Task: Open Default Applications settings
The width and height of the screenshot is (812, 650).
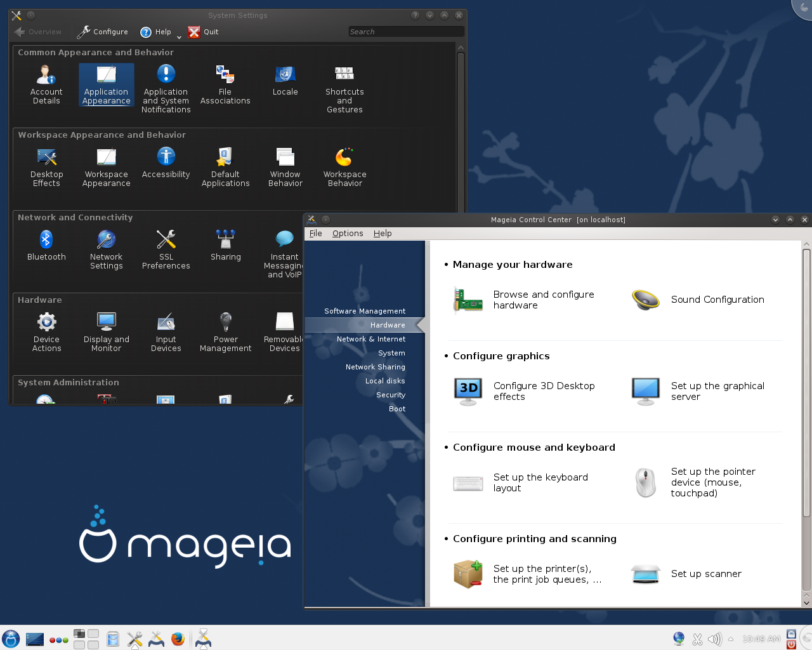Action: tap(225, 167)
